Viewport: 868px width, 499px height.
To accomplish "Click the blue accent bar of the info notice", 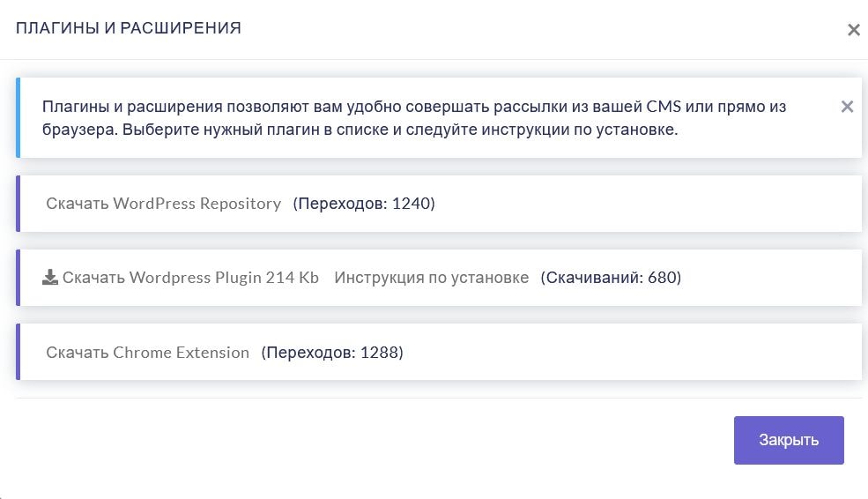I will click(19, 117).
